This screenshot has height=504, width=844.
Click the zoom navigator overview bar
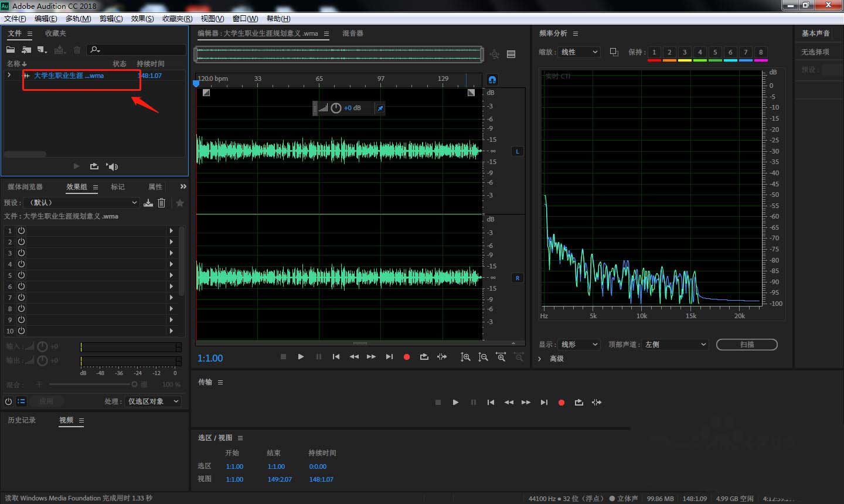[339, 55]
